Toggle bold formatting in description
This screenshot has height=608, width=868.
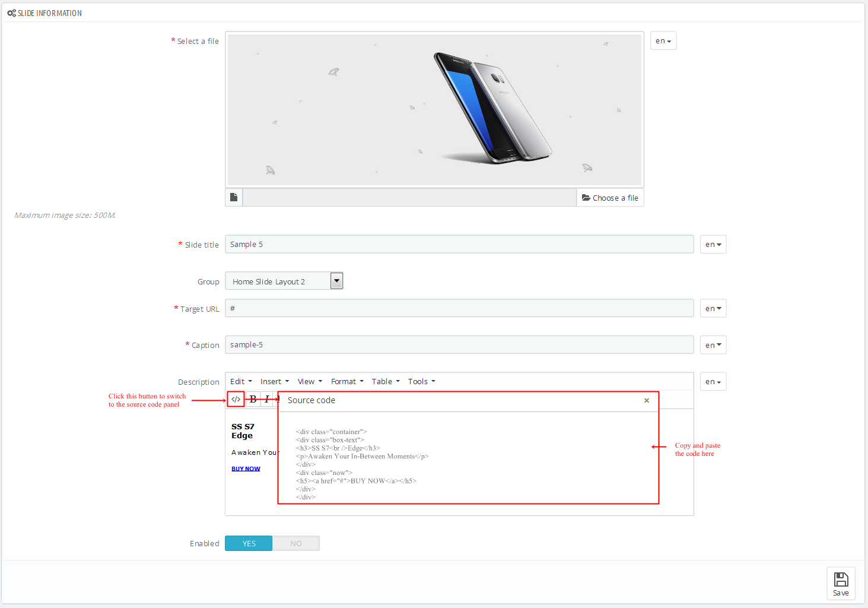pyautogui.click(x=253, y=399)
